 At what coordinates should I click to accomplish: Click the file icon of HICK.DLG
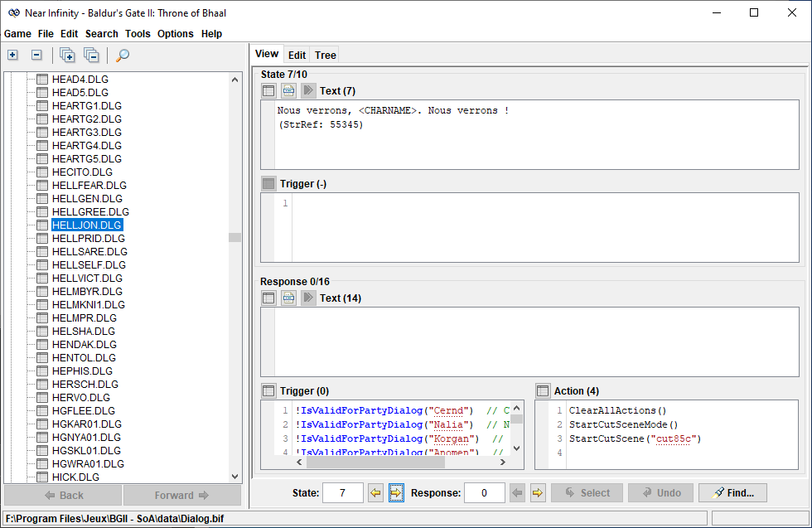coord(42,477)
